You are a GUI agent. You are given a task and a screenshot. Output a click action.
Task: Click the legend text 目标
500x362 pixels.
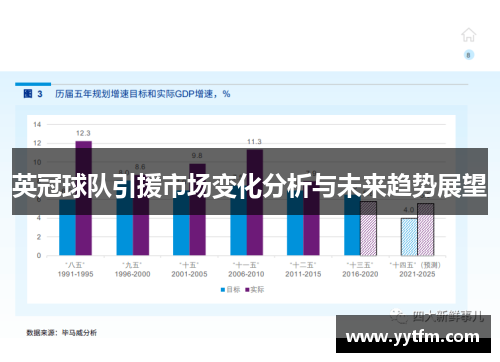(x=233, y=290)
